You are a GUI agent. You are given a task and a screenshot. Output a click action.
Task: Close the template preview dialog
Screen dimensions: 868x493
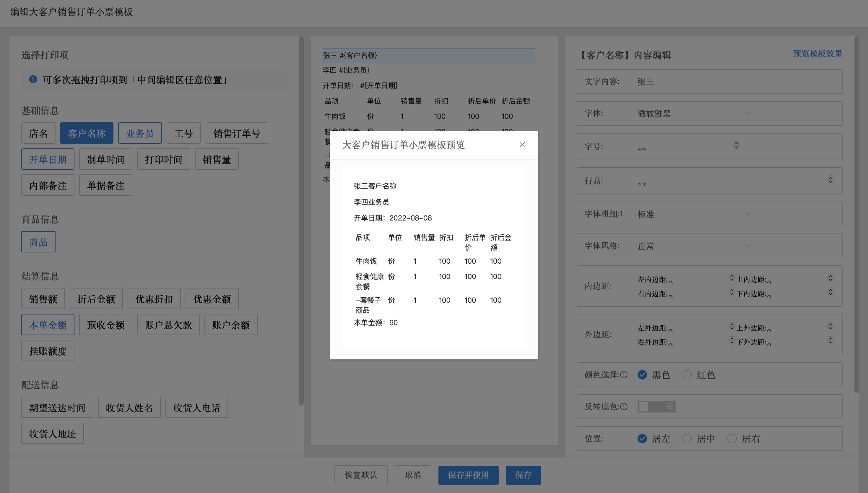[x=522, y=145]
